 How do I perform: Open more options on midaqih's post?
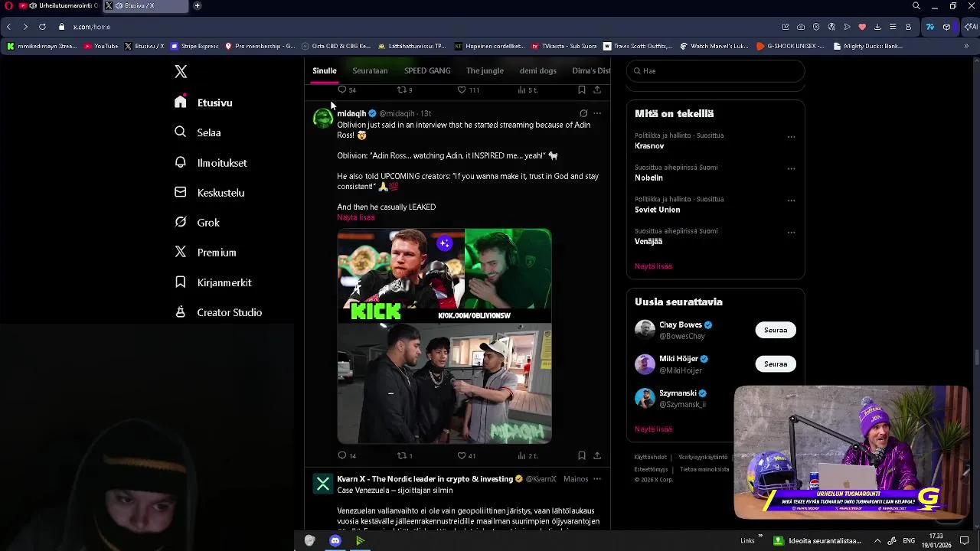(x=597, y=113)
